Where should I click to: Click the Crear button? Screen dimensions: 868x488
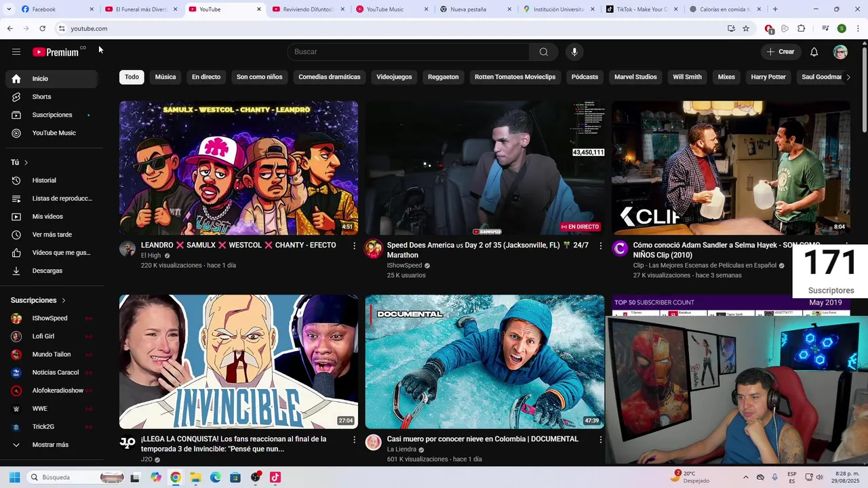[x=780, y=52]
